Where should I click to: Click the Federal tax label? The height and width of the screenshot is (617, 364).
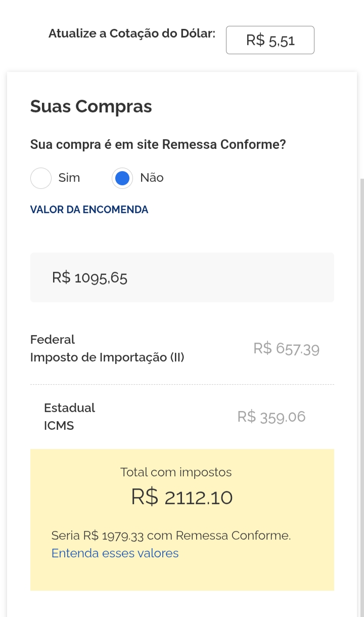[53, 340]
